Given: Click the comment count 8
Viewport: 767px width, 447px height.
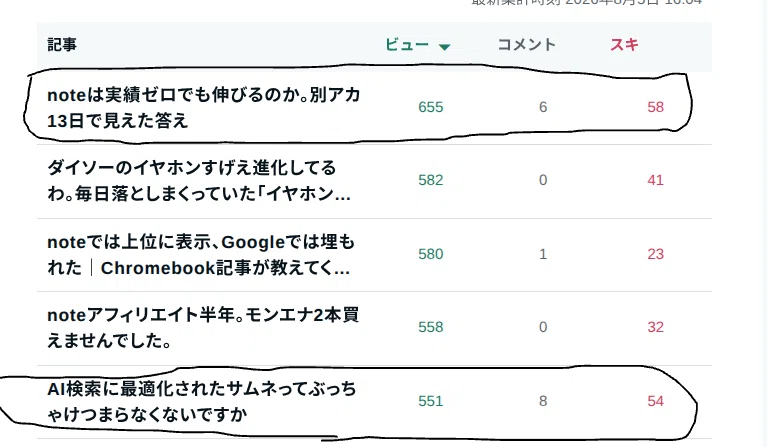Looking at the screenshot, I should 543,401.
